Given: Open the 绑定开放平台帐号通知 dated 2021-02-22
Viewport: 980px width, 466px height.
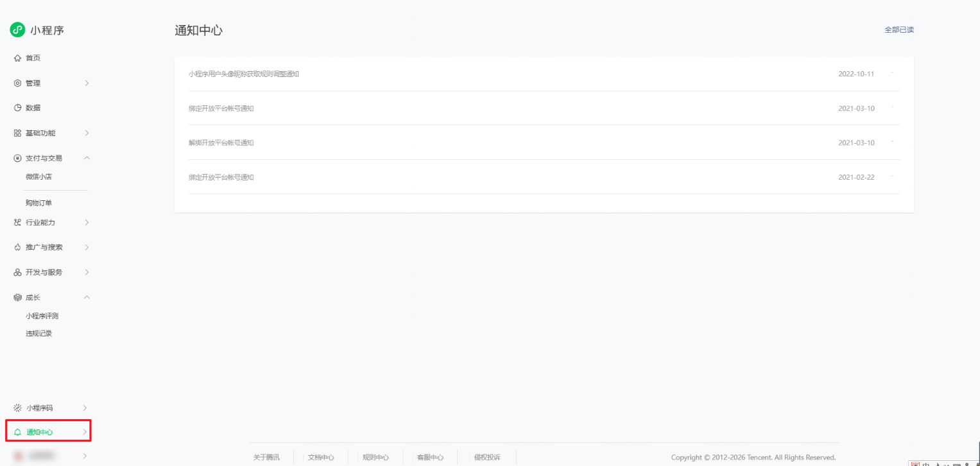Looking at the screenshot, I should click(x=221, y=177).
